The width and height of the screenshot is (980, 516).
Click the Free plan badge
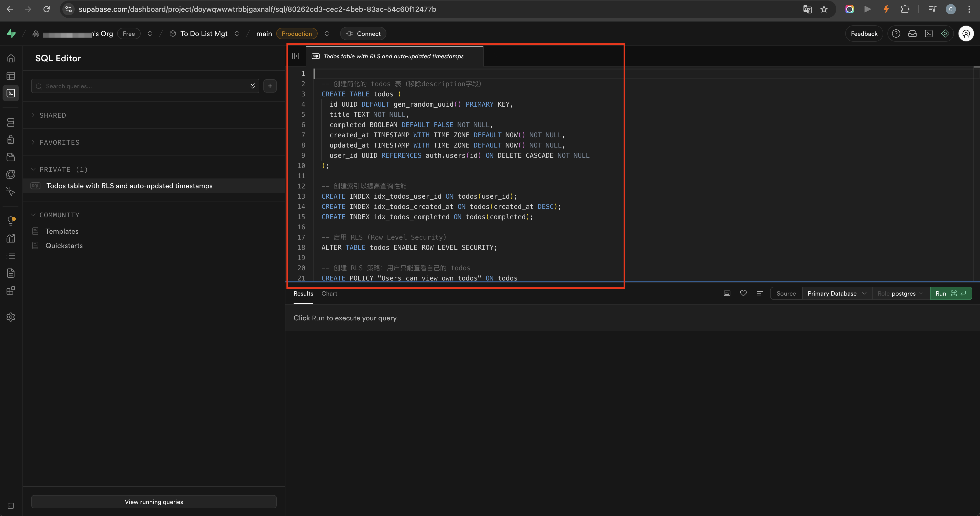(x=129, y=33)
